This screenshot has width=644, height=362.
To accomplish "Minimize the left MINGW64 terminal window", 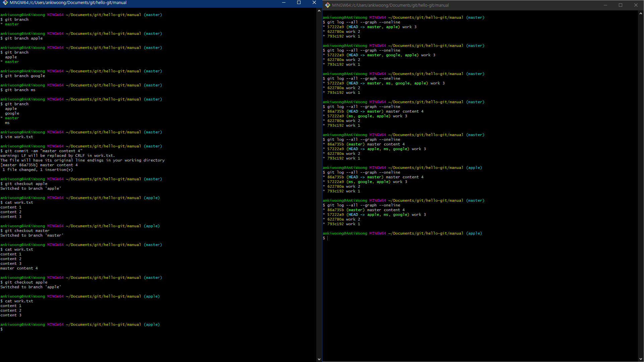I will [284, 3].
